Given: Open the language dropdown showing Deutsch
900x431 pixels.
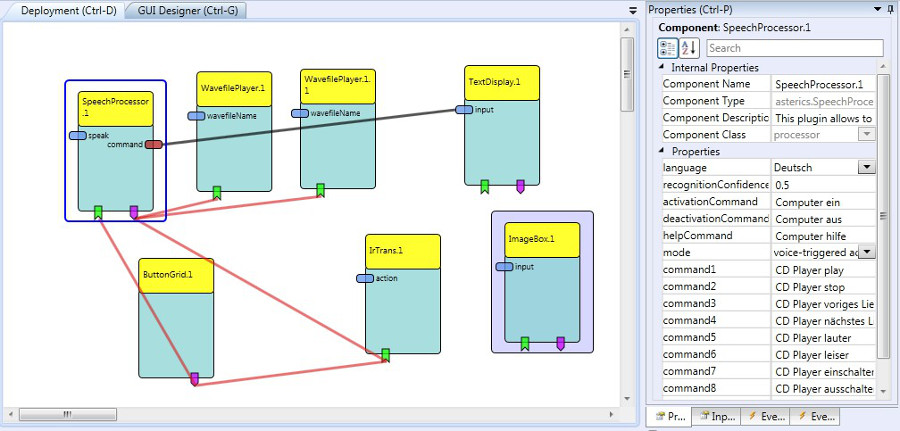Looking at the screenshot, I should click(866, 168).
